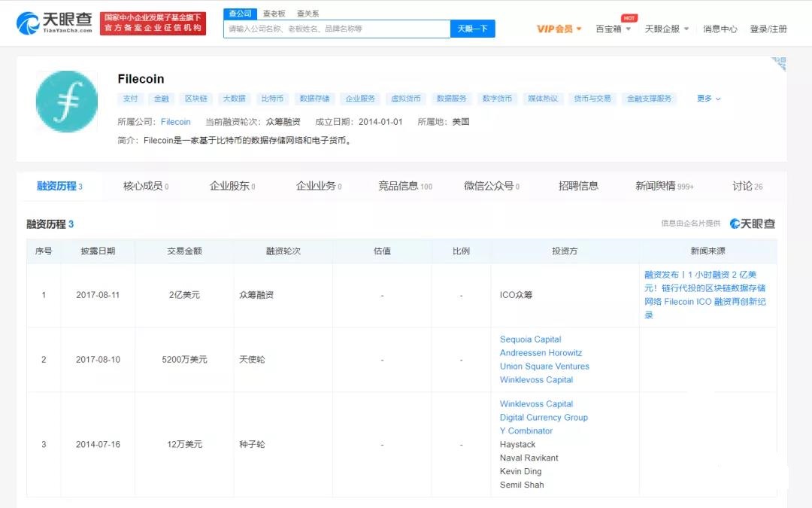Open the Sequoia Capital investor link

pyautogui.click(x=530, y=339)
